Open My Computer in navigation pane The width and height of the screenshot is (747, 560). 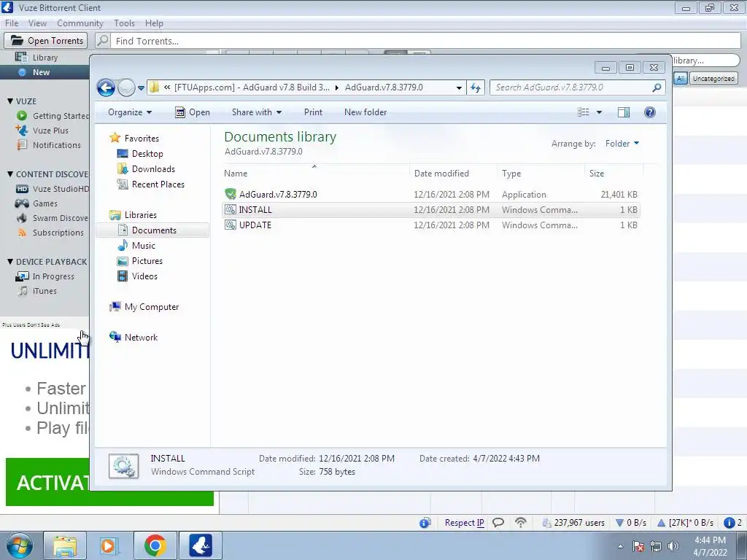coord(152,307)
